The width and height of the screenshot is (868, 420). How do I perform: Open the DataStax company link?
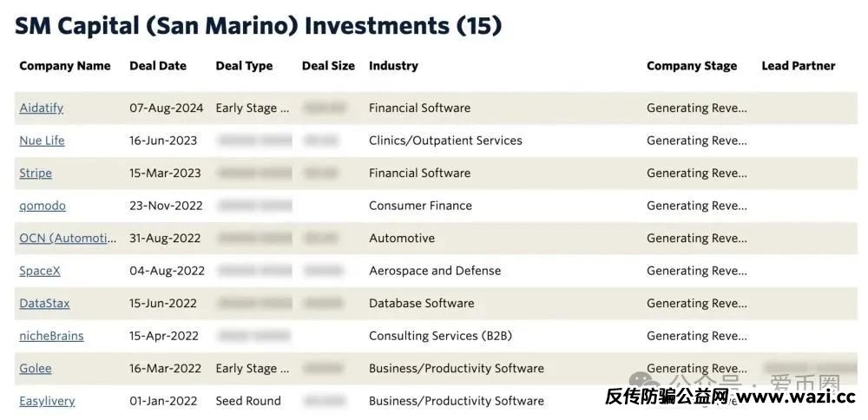[x=44, y=303]
